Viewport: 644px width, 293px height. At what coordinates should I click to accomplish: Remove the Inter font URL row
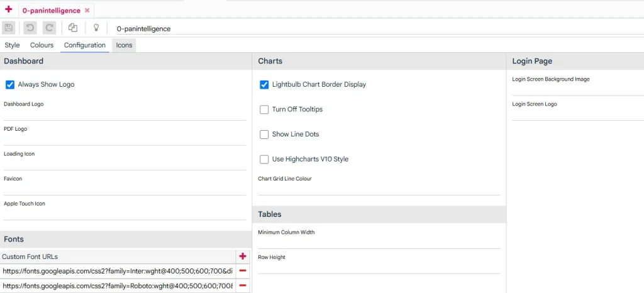243,271
